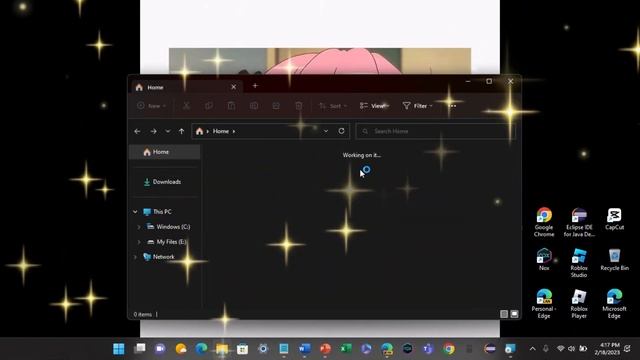Image resolution: width=640 pixels, height=360 pixels.
Task: Open Eclipse IDE desktop shortcut
Action: (x=579, y=222)
